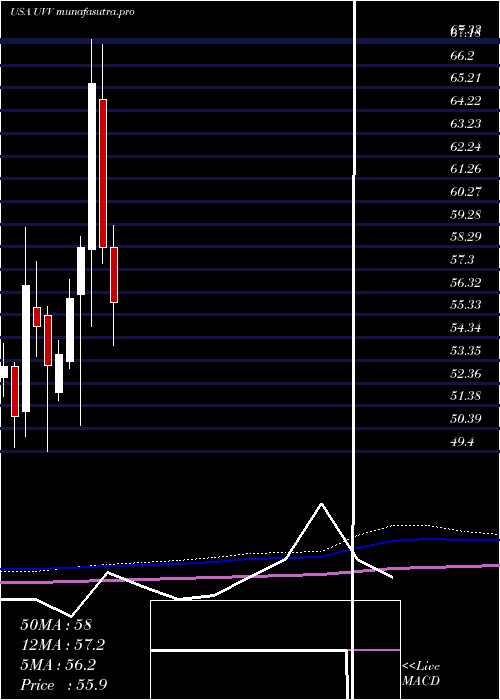This screenshot has width=500, height=700.
Task: Click the '5MA : 56.2' readout
Action: click(x=58, y=665)
